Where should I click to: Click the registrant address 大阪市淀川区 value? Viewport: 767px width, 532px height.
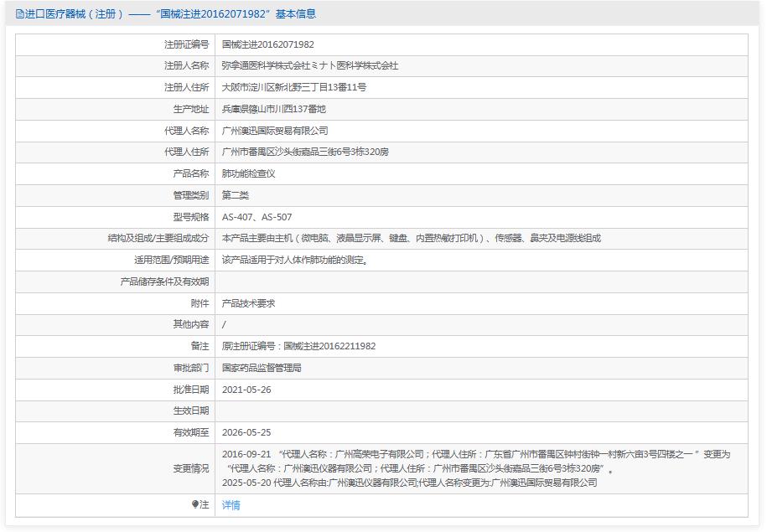(x=293, y=87)
